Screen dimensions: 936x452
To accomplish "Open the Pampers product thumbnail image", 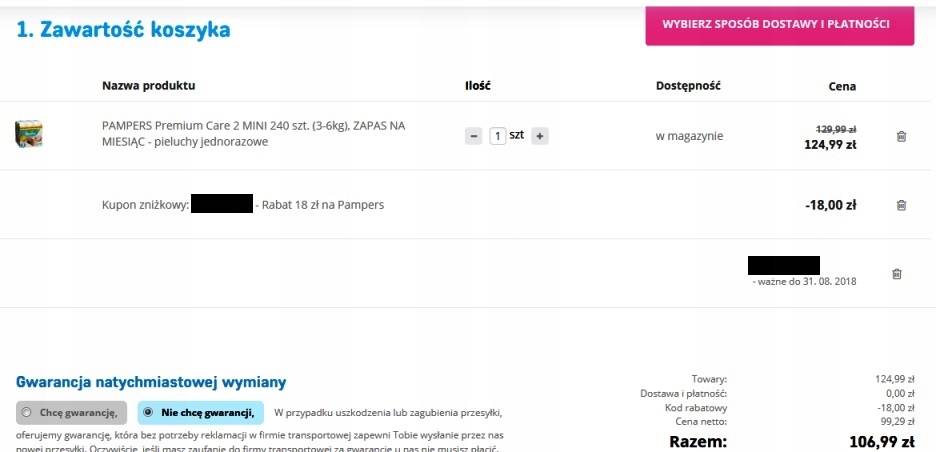I will 29,134.
